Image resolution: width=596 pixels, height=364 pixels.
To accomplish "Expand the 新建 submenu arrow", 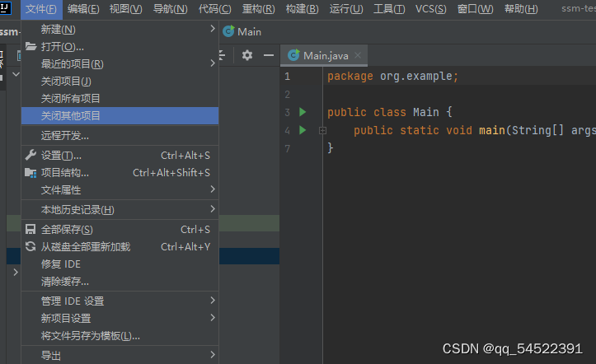I will click(213, 29).
